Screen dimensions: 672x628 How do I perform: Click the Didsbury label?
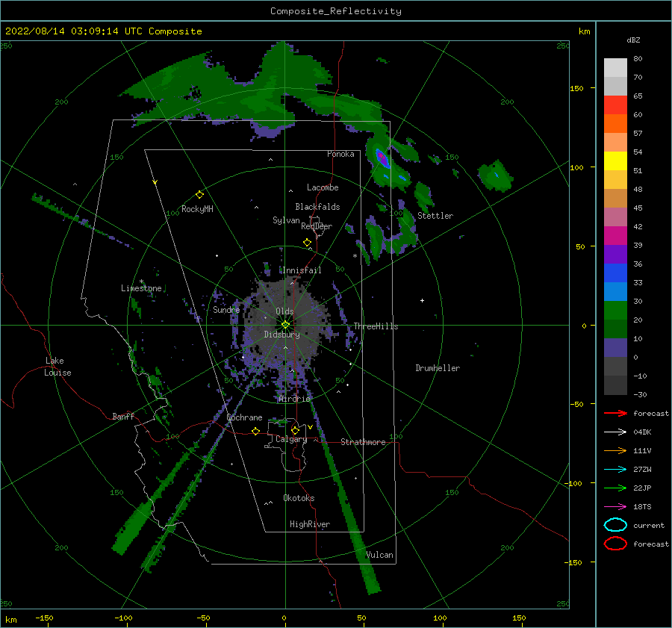(x=281, y=335)
